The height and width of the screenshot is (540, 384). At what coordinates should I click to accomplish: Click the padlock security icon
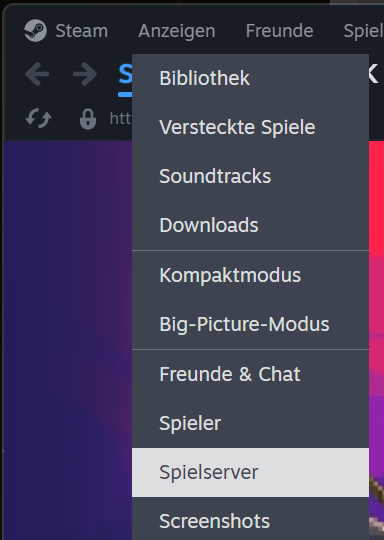click(88, 119)
